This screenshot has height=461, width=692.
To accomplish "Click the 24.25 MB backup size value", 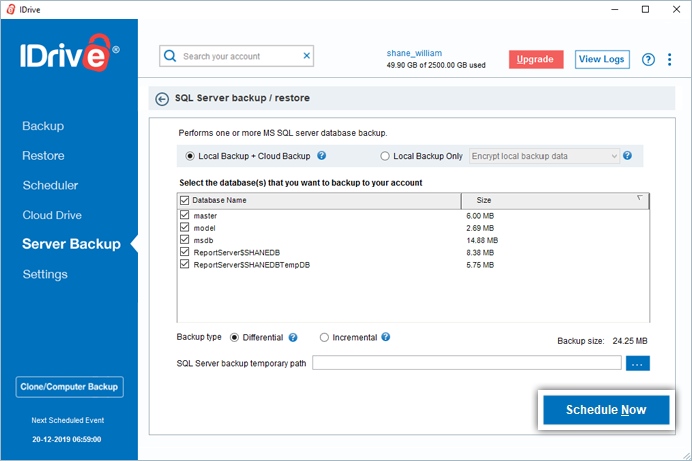I will (x=630, y=341).
